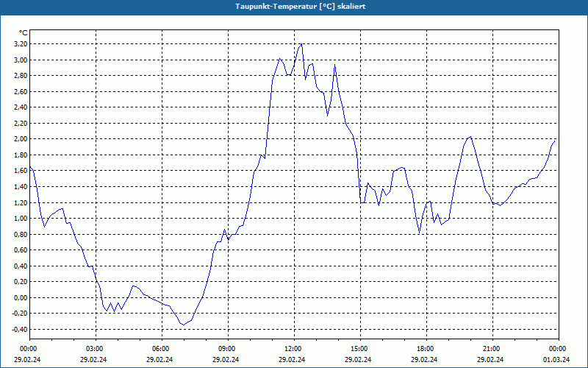Click the 29.02.24 date under 21:00
The height and width of the screenshot is (368, 588).
coord(490,359)
